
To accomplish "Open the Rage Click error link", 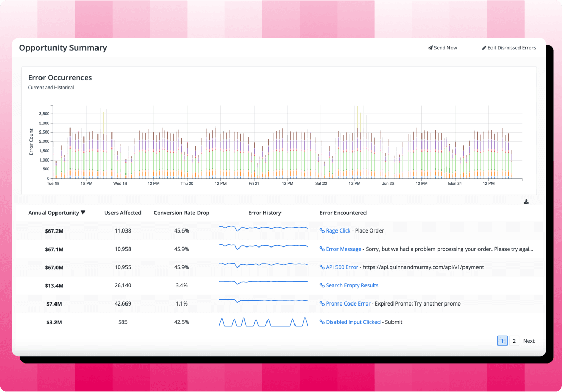I will point(338,231).
